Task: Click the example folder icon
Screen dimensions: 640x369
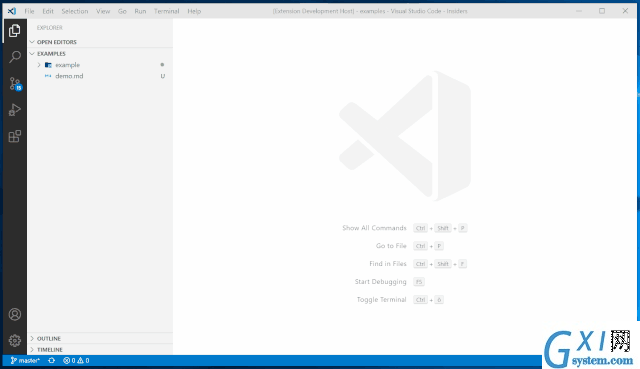Action: [x=48, y=65]
